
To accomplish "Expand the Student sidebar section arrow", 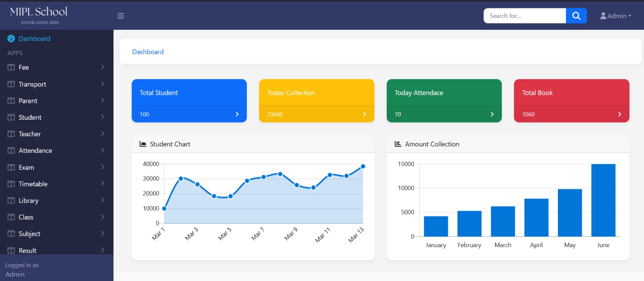I will tap(103, 117).
